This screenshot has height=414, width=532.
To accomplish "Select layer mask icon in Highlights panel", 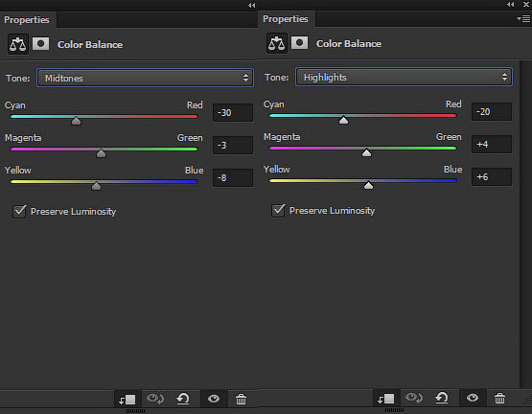I will coord(299,43).
